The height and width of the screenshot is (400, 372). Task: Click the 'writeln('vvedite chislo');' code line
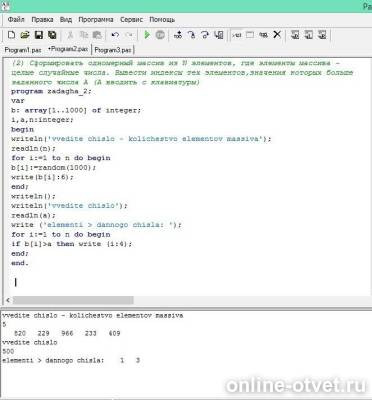(x=69, y=206)
